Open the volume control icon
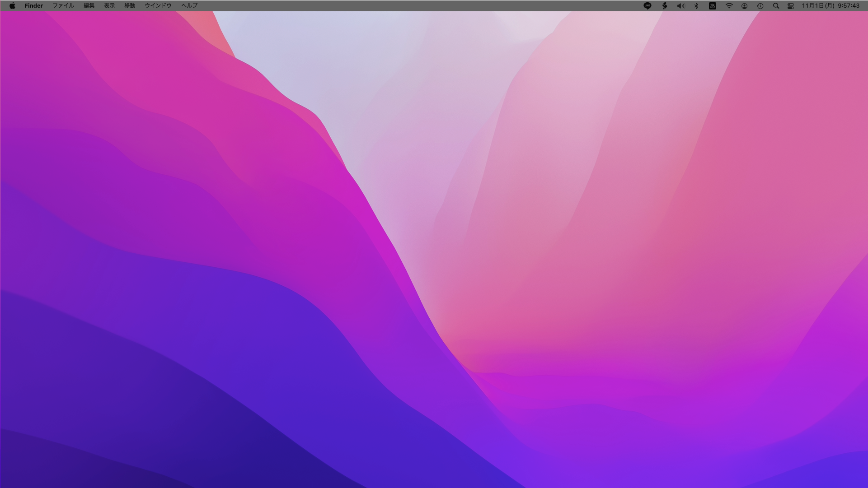 tap(680, 6)
